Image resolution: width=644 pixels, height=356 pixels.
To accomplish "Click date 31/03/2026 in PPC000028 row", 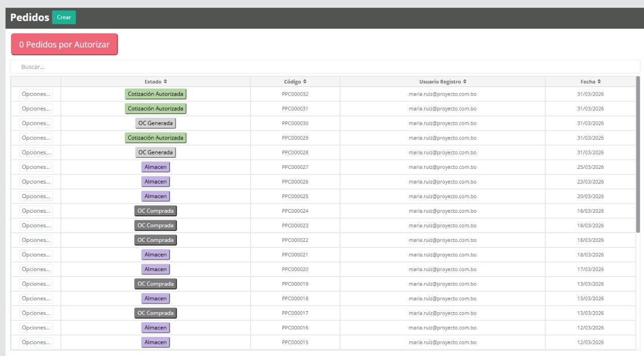I will [590, 152].
